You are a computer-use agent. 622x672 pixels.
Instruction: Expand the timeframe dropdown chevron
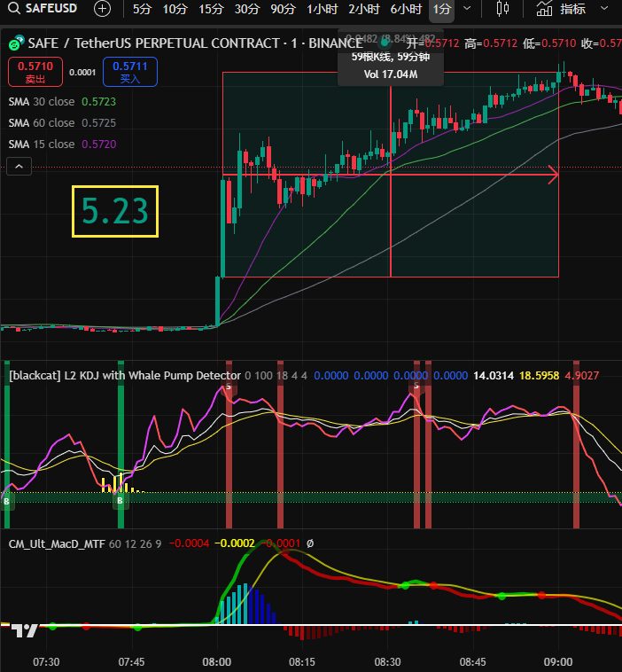[x=467, y=8]
